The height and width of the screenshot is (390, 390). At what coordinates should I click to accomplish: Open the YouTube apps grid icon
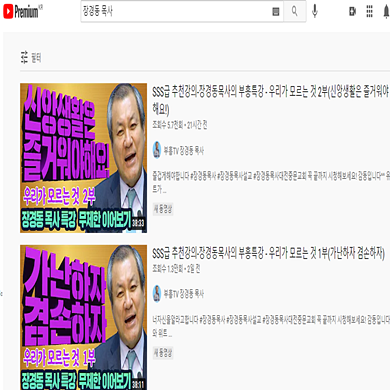(369, 12)
